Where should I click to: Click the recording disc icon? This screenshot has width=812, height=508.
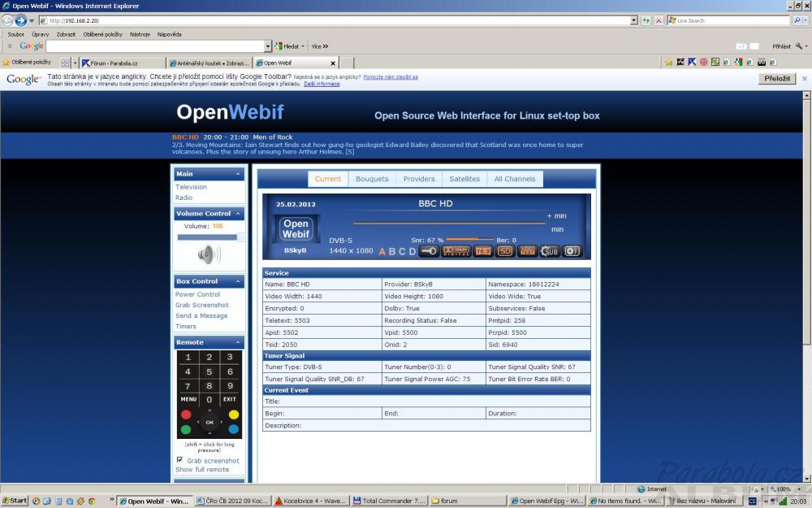572,251
